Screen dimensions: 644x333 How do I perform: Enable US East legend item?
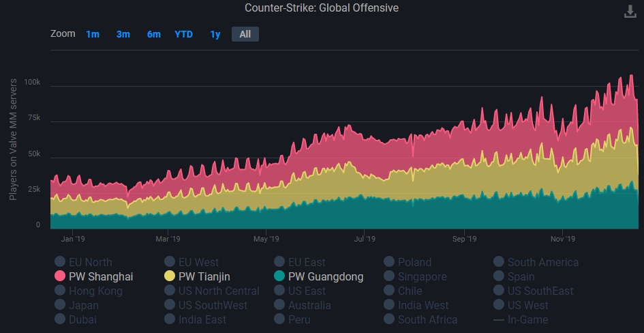pos(300,291)
